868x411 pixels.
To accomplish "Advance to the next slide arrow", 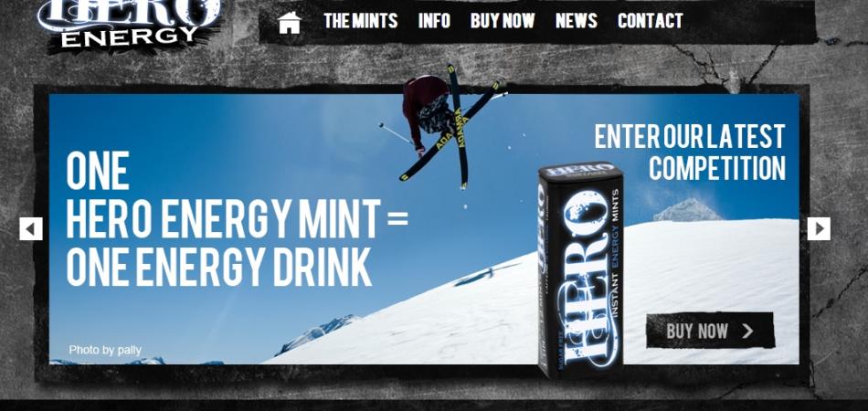I will (819, 229).
